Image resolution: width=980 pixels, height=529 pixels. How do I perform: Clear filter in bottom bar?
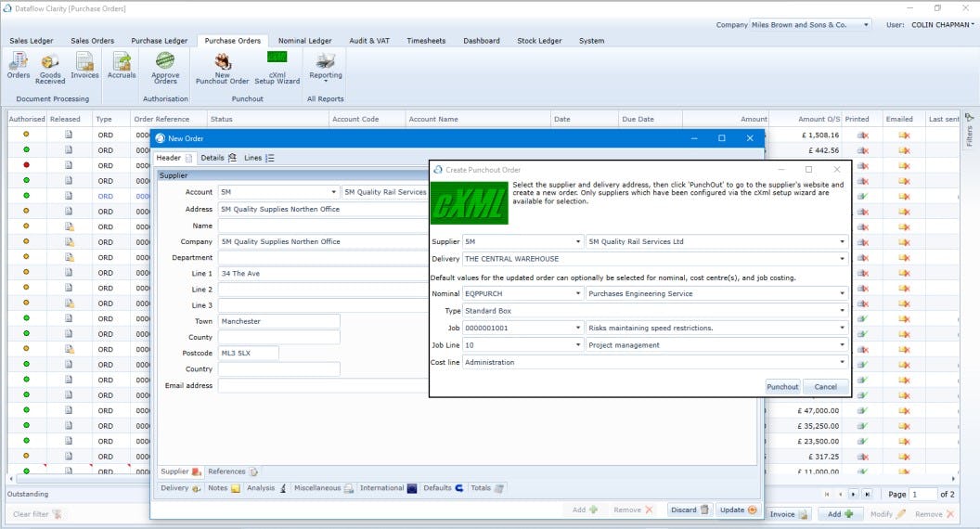pos(37,514)
